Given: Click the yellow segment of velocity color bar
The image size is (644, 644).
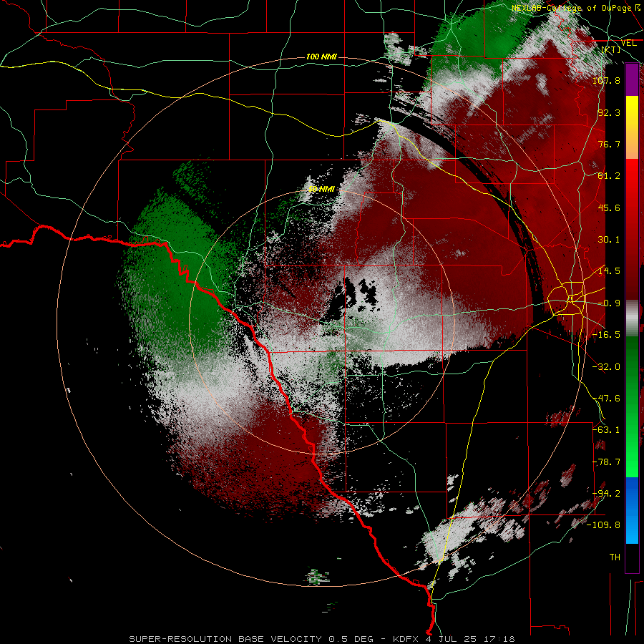Looking at the screenshot, I should [632, 127].
